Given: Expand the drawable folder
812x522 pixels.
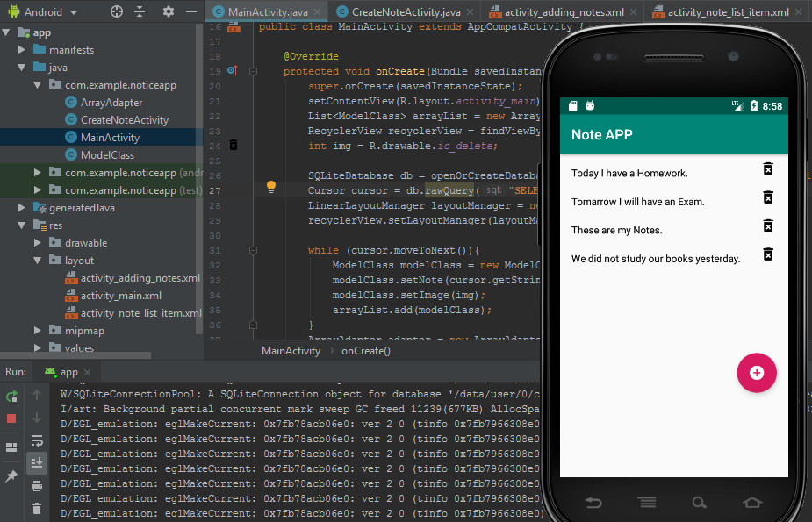Looking at the screenshot, I should click(x=37, y=243).
